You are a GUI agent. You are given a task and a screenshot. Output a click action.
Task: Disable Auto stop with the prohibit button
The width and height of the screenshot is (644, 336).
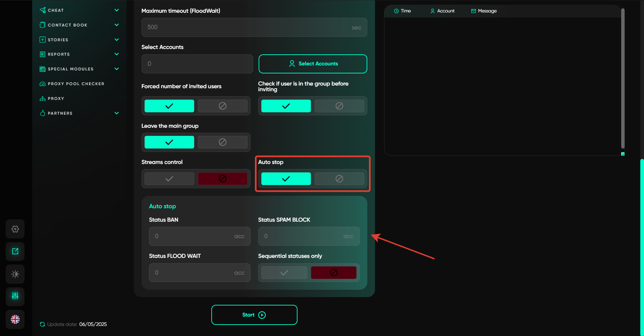coord(339,179)
